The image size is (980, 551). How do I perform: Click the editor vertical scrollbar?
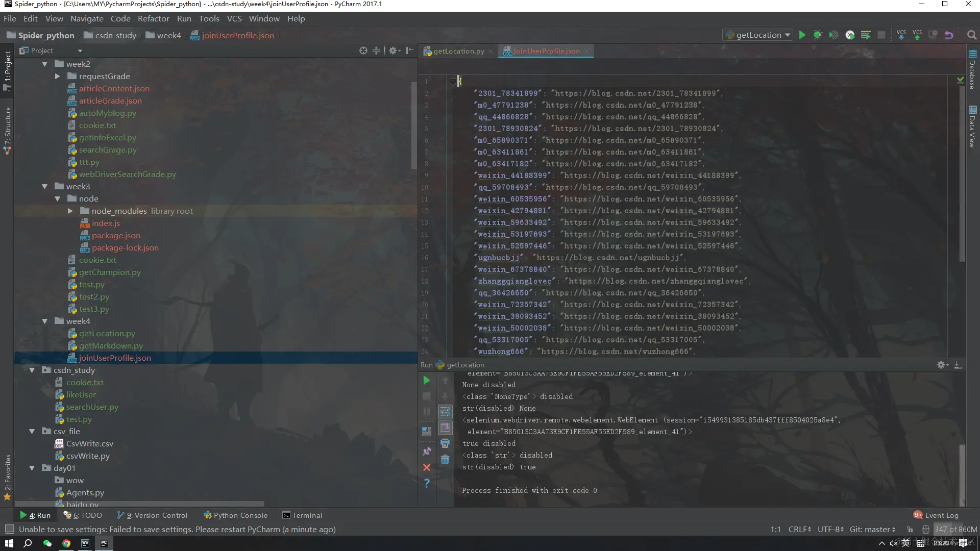click(x=962, y=173)
